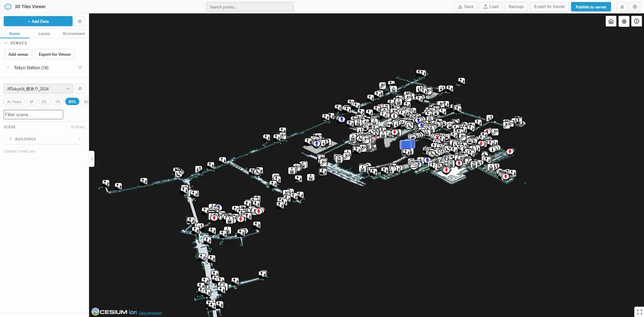This screenshot has width=644, height=317.
Task: Expand the Tokyo Station (16) venue arrow
Action: click(9, 68)
